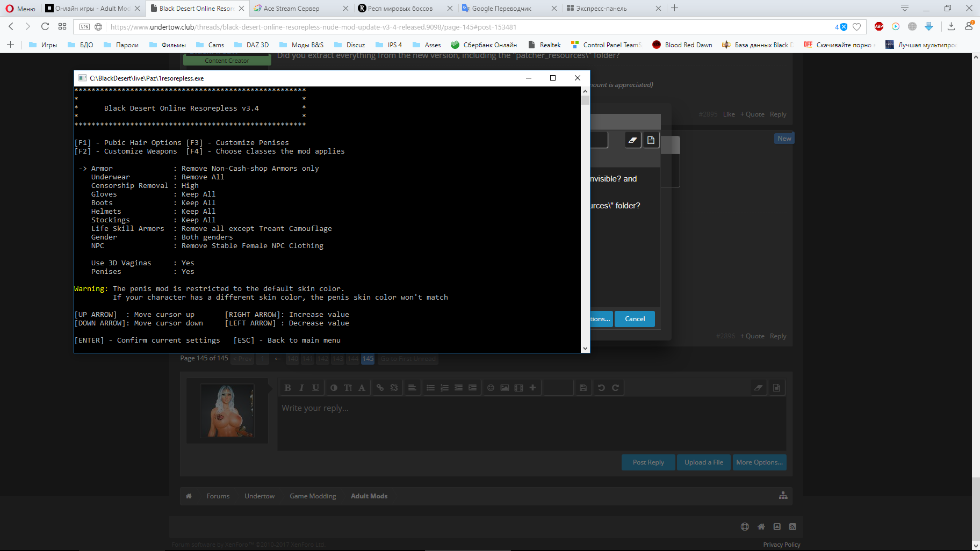Open the smilies icon in the reply toolbar

click(491, 388)
